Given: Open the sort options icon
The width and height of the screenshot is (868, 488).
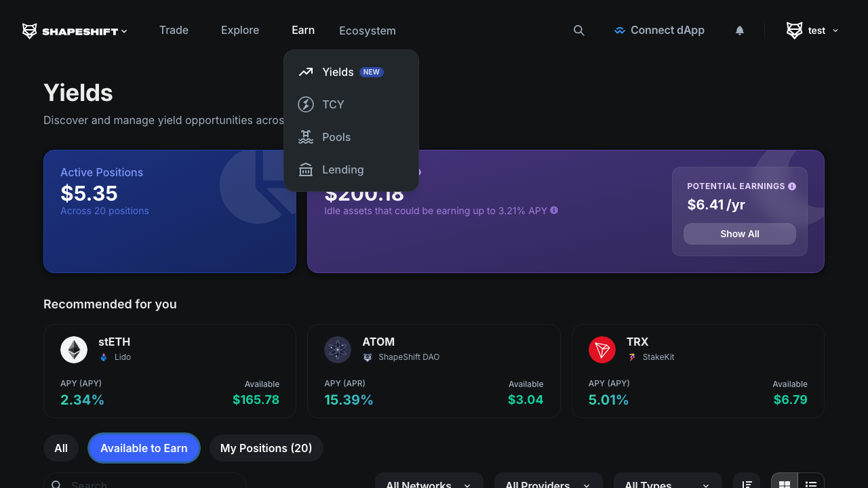Looking at the screenshot, I should point(747,484).
